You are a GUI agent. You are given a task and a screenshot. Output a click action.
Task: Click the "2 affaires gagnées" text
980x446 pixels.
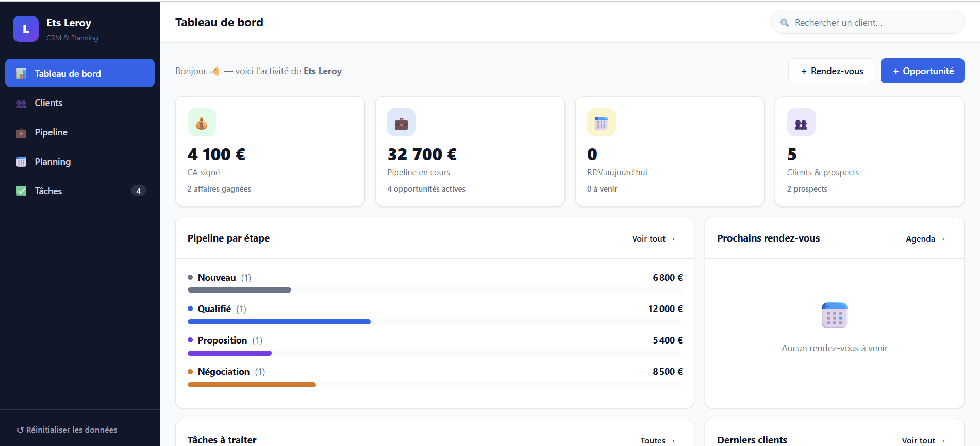[219, 189]
